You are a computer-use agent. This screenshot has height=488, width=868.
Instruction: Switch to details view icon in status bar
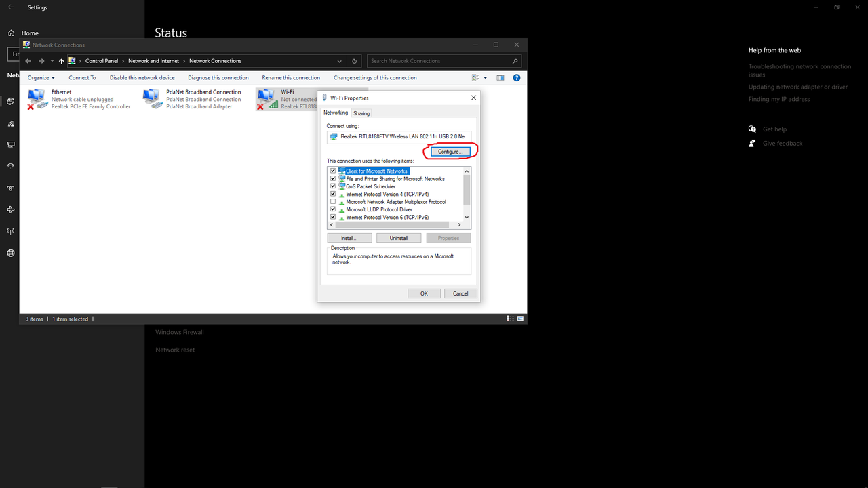click(x=510, y=319)
